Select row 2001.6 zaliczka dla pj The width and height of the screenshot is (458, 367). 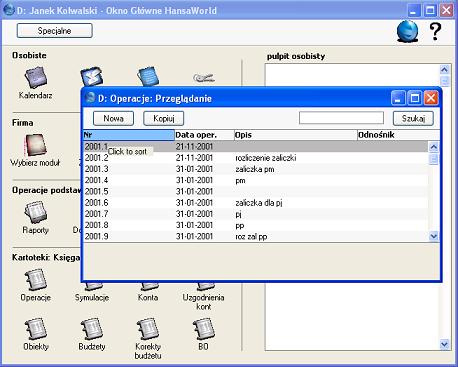[x=256, y=203]
